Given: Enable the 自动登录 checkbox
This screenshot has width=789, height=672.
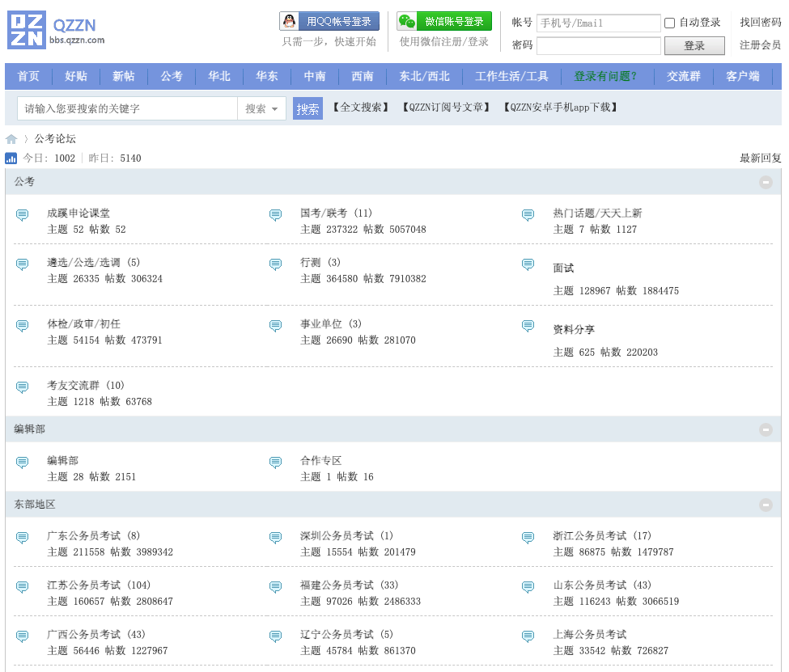Looking at the screenshot, I should point(669,23).
